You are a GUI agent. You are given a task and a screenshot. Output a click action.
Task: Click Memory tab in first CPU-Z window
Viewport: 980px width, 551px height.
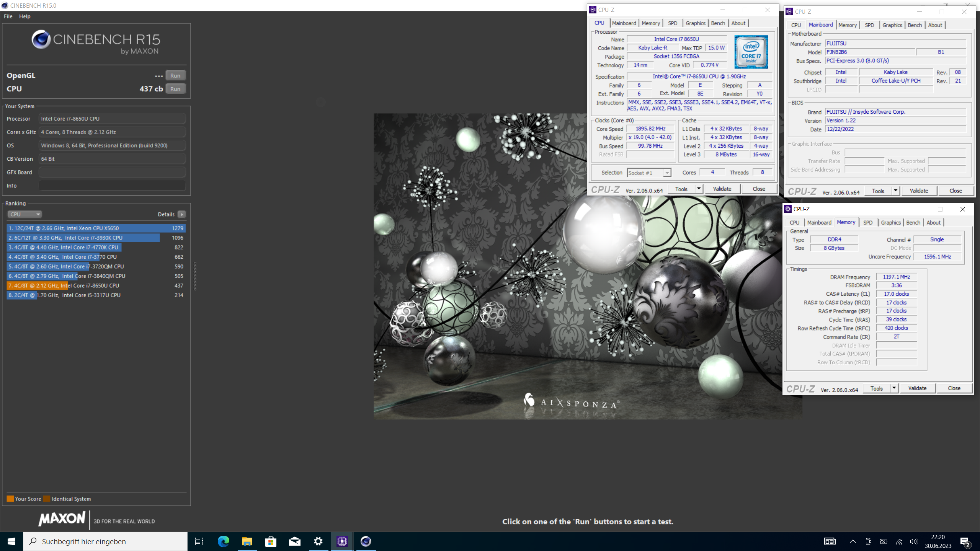tap(651, 23)
